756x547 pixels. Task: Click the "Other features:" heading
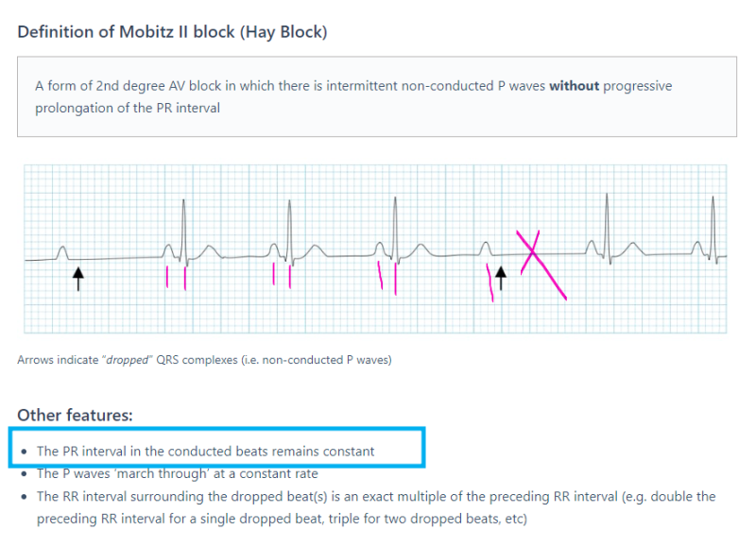[75, 415]
